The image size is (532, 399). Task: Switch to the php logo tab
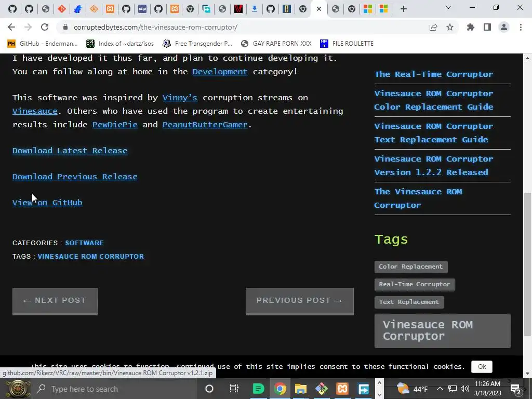[142, 9]
